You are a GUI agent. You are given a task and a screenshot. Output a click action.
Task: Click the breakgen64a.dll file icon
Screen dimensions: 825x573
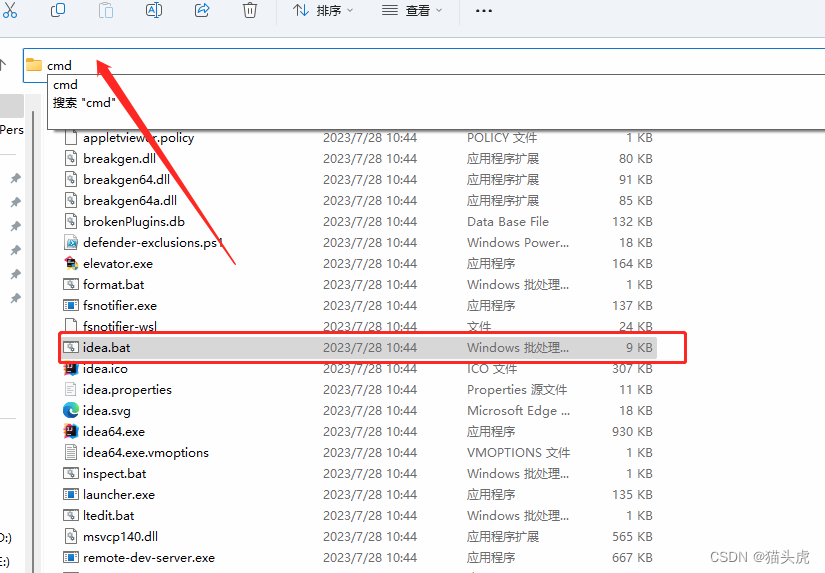click(71, 200)
